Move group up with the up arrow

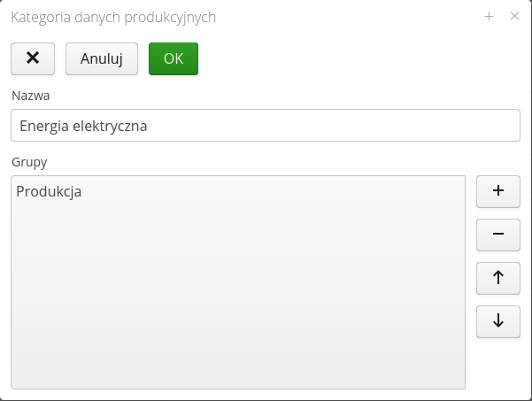click(497, 277)
